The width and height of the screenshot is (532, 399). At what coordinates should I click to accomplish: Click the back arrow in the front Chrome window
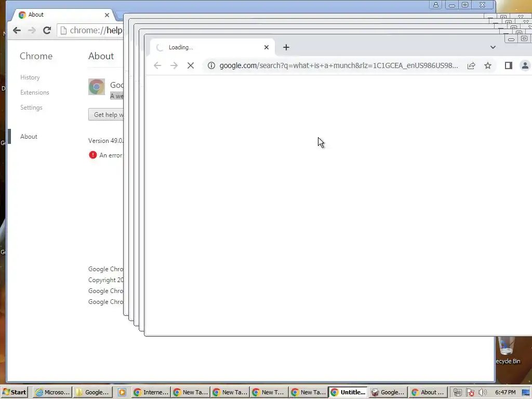pyautogui.click(x=157, y=65)
